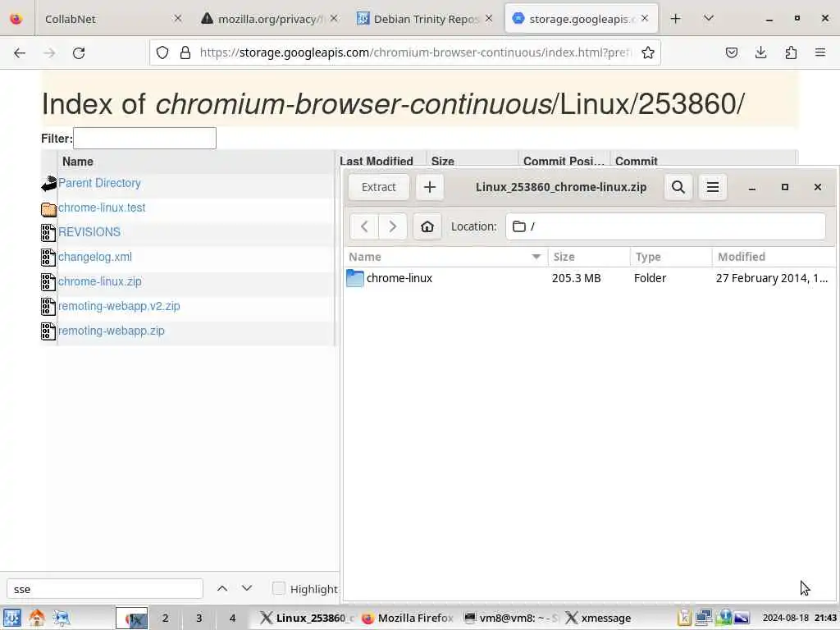The width and height of the screenshot is (840, 630).
Task: Click the folder icon beside chrome-linux.test
Action: (48, 209)
